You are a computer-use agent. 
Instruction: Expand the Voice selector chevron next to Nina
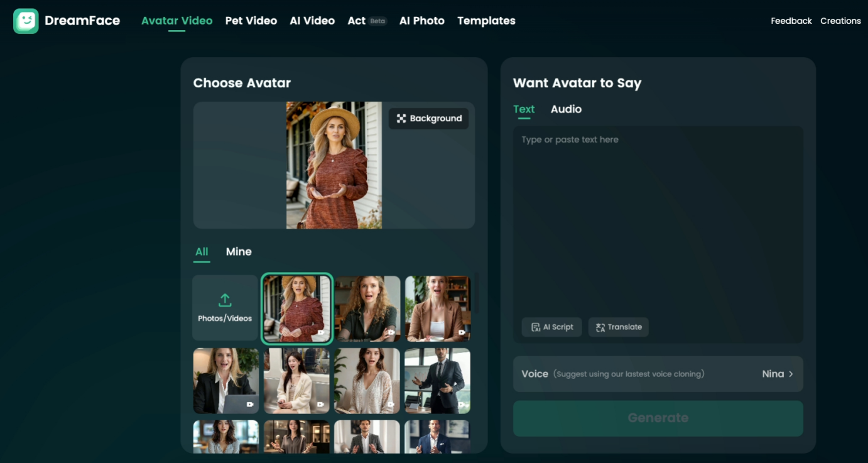coord(791,374)
